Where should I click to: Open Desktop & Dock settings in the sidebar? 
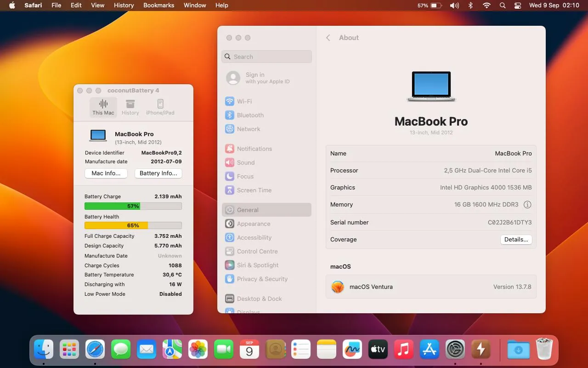pos(266,299)
